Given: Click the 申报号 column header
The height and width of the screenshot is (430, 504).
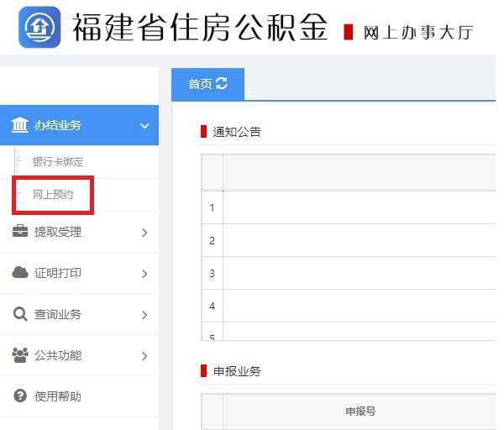Looking at the screenshot, I should pyautogui.click(x=360, y=412).
